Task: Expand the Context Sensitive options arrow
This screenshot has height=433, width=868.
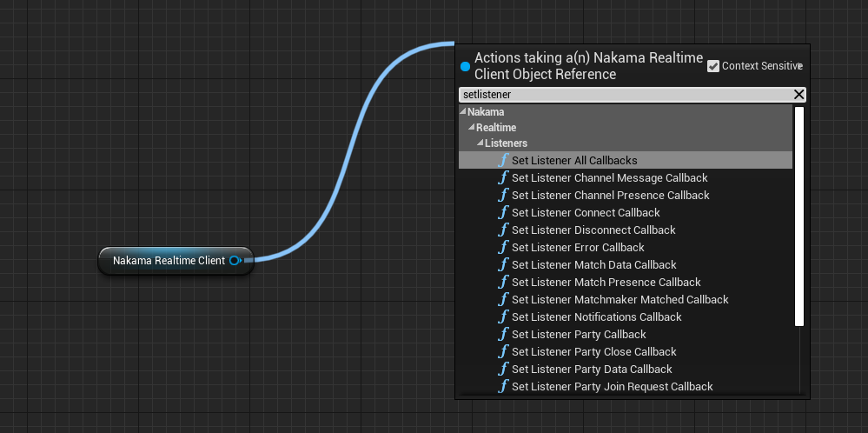Action: 800,66
